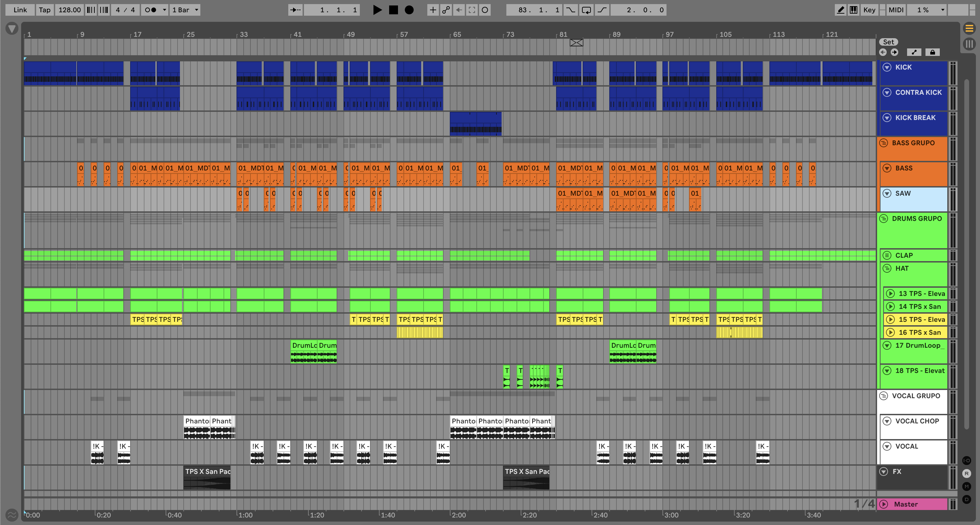The width and height of the screenshot is (980, 525).
Task: Unfold the KICK track
Action: pos(887,67)
